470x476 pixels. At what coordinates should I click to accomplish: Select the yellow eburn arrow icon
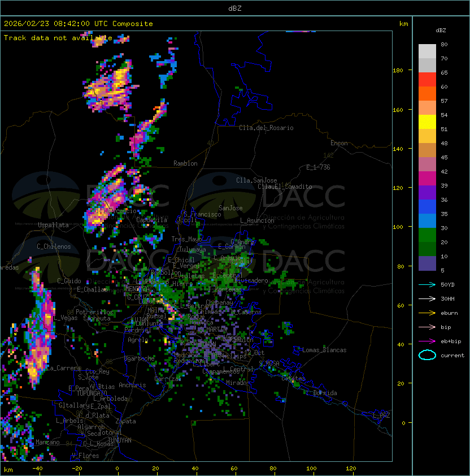click(x=427, y=313)
